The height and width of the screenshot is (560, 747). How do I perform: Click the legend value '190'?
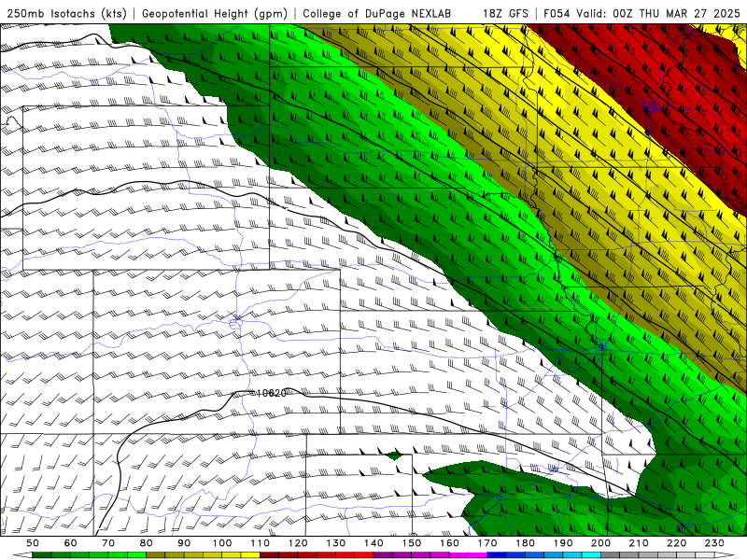(564, 543)
